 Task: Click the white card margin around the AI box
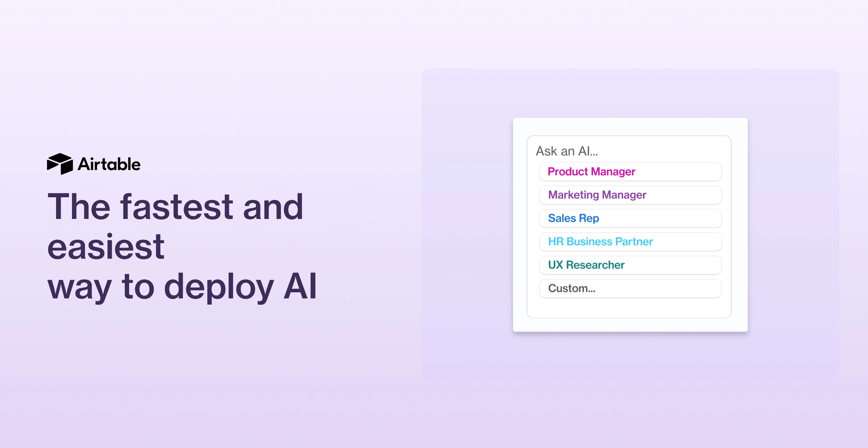click(x=630, y=324)
